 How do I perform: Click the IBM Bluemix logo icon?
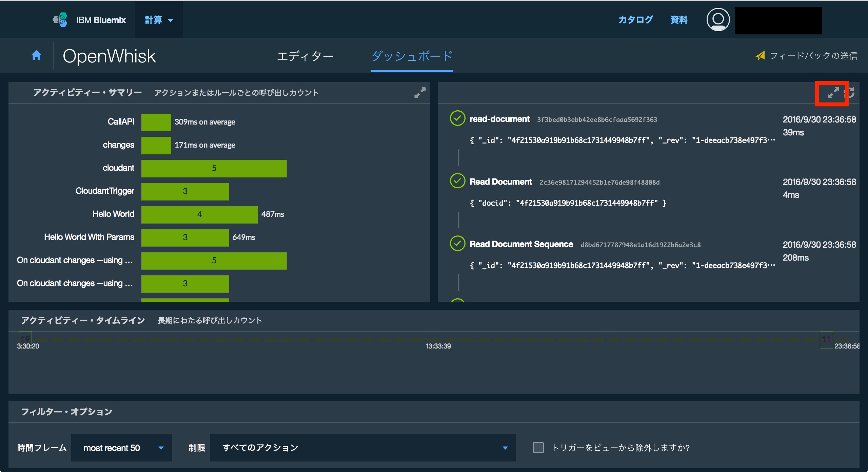(60, 20)
